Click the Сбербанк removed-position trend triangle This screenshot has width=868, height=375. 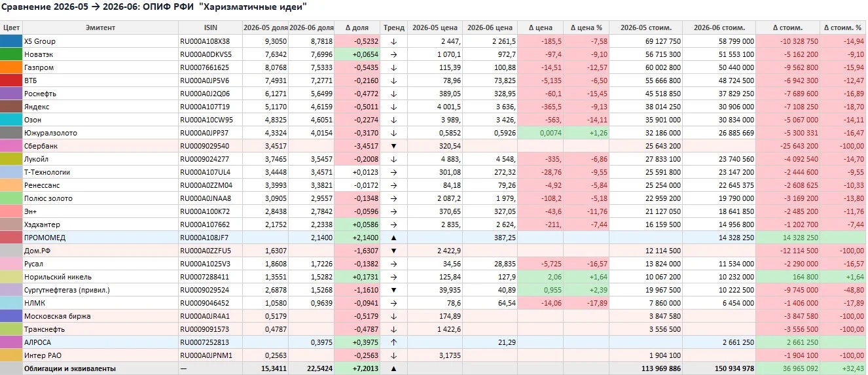coord(393,146)
